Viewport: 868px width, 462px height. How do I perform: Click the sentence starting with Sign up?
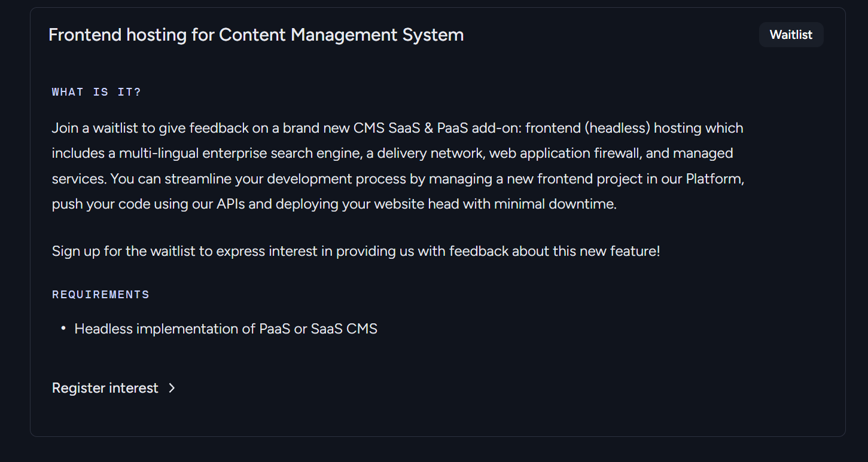pos(356,251)
